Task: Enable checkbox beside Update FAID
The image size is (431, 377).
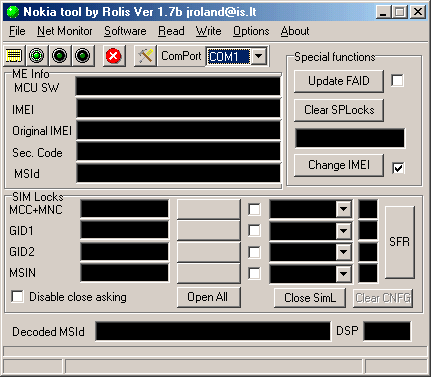Action: 397,81
